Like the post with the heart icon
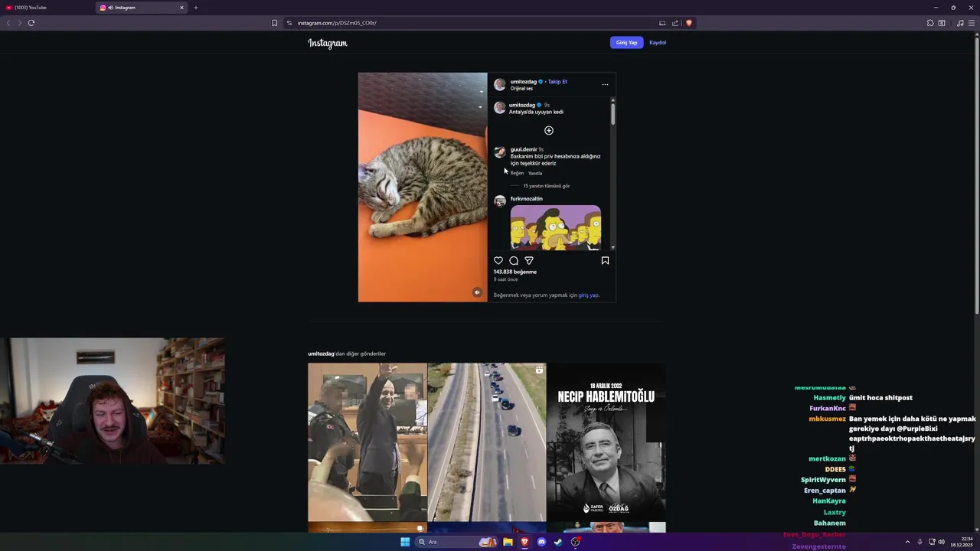Image resolution: width=980 pixels, height=551 pixels. [498, 261]
